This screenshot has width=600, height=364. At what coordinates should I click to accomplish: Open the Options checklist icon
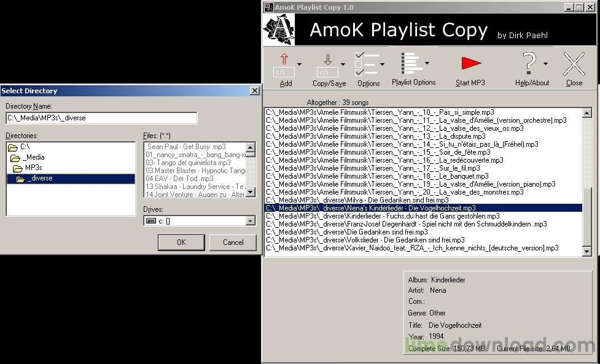tap(367, 64)
